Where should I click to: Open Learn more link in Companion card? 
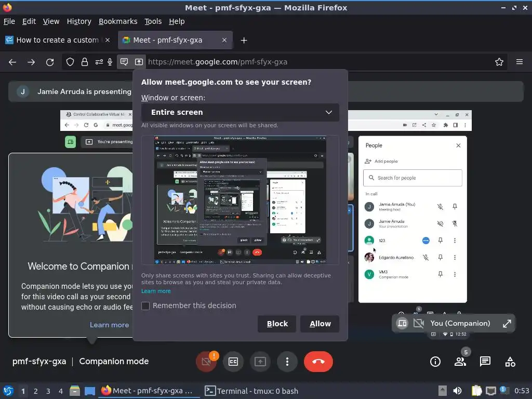point(109,325)
